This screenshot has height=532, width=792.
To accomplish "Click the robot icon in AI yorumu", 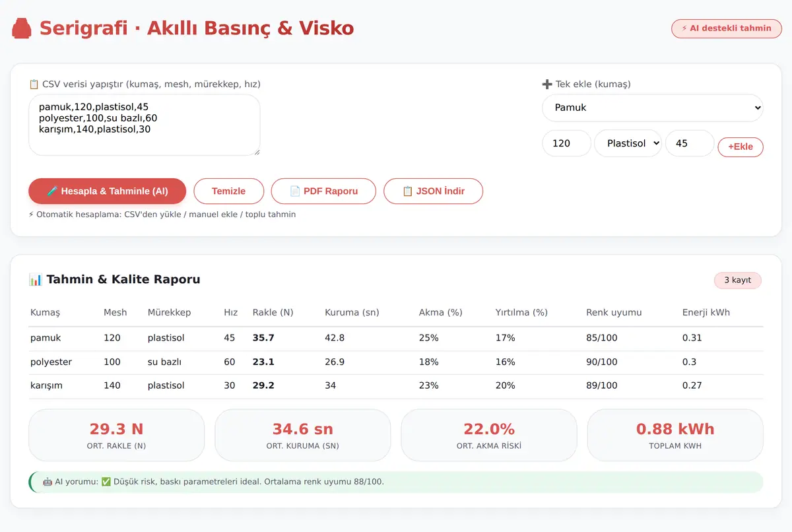I will pyautogui.click(x=48, y=482).
